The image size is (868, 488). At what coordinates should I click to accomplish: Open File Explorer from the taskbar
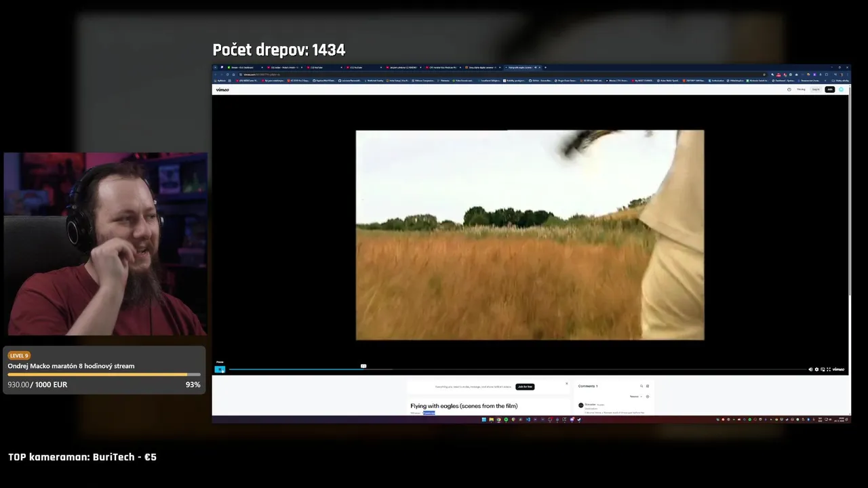[x=492, y=419]
